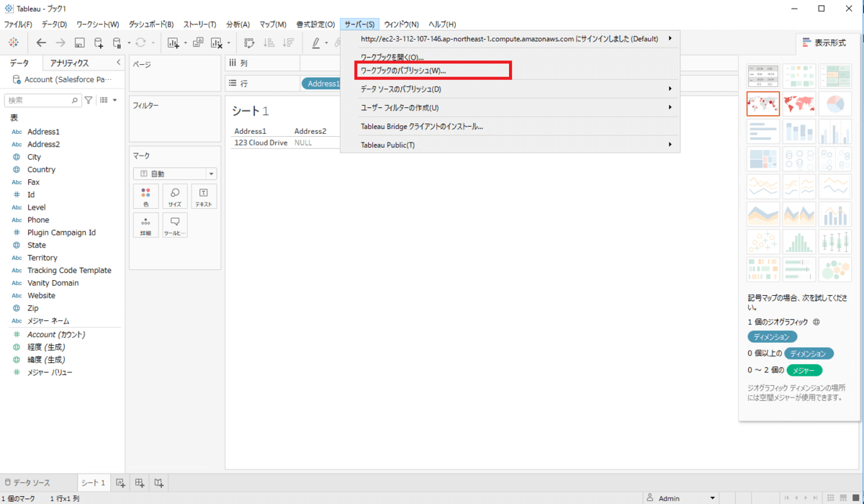
Task: Click the undo back arrow
Action: point(41,43)
